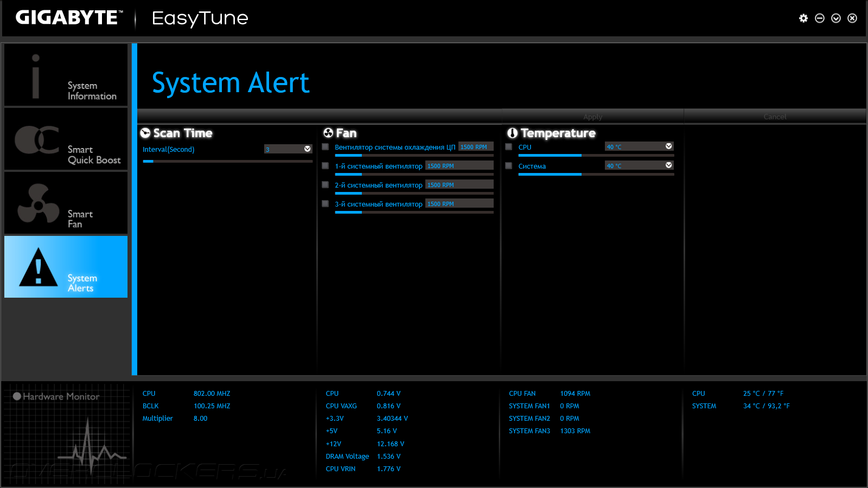Screen dimensions: 868x488
Task: Adjust CPU cooling fan RPM slider
Action: pyautogui.click(x=414, y=156)
